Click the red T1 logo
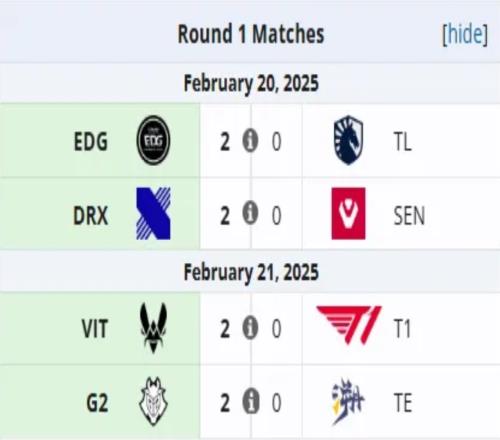The width and height of the screenshot is (500, 440). (349, 325)
